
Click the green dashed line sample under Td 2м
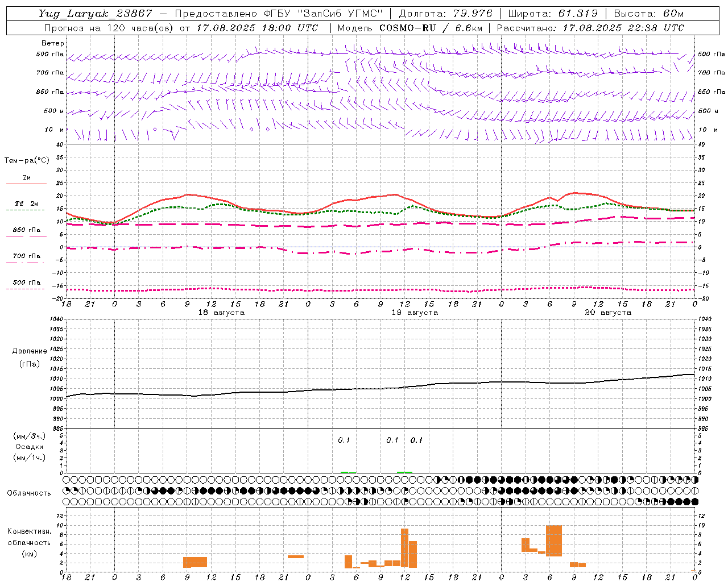click(25, 210)
